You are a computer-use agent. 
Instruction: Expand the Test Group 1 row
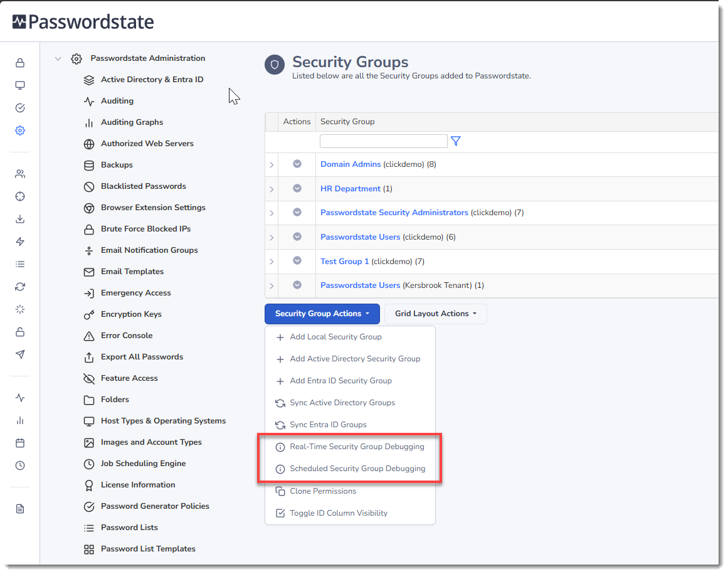(272, 262)
